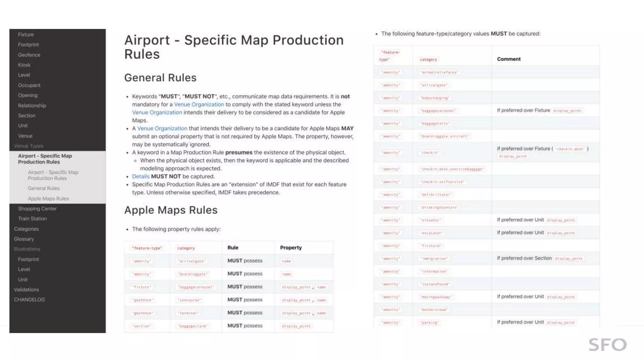Viewport: 644px width, 362px height.
Task: Click the Illustrations sidebar heading
Action: [x=27, y=249]
